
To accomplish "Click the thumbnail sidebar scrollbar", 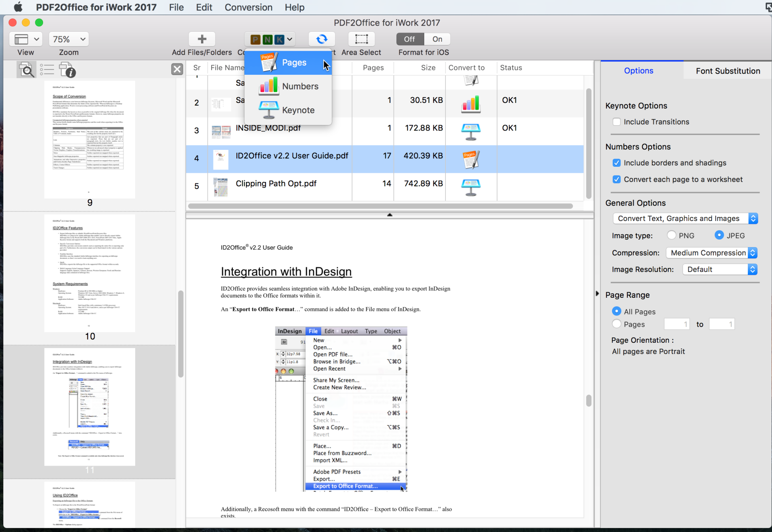I will pyautogui.click(x=181, y=334).
